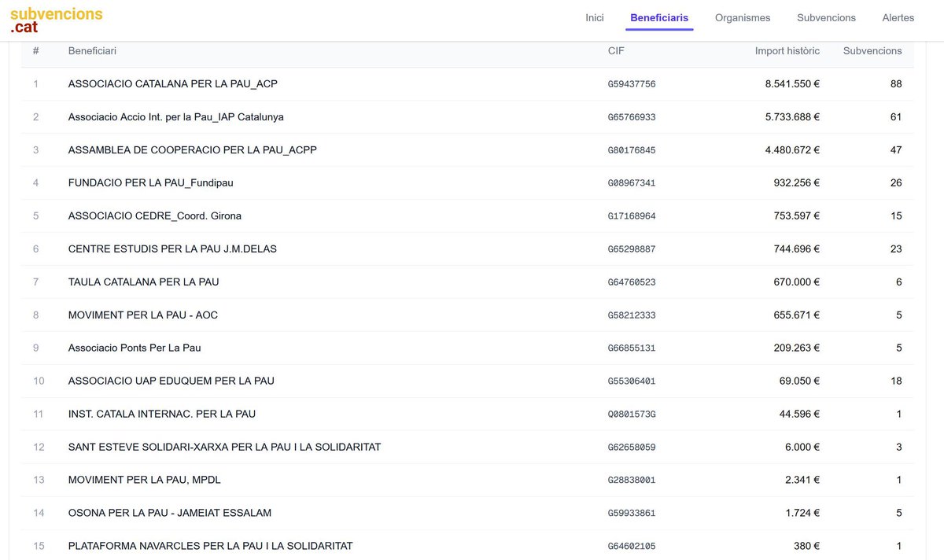Click the amount 932.256 €
Image resolution: width=944 pixels, height=560 pixels.
(x=796, y=182)
